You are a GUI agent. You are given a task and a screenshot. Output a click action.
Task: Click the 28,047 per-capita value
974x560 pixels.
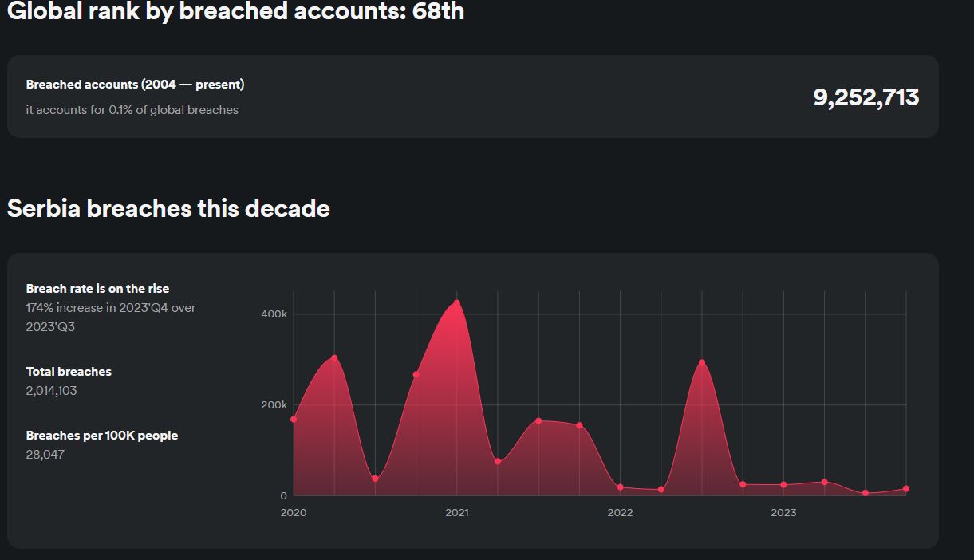[45, 455]
